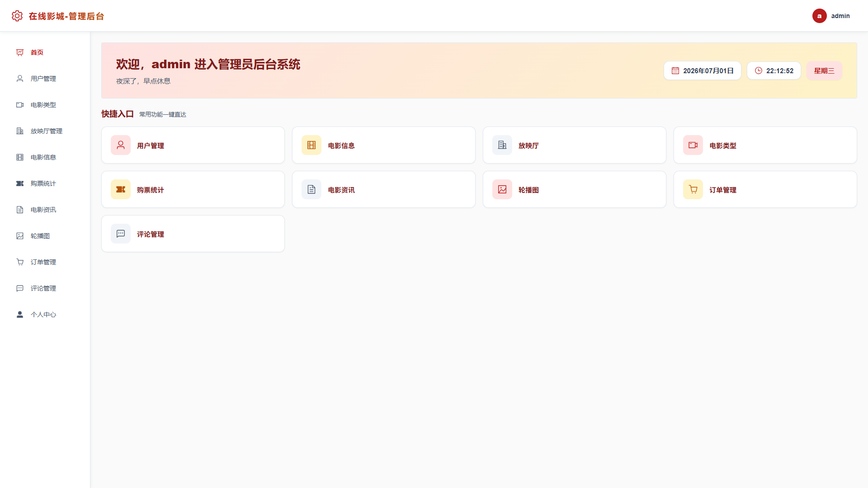Click the building icon on 放映厅 card
868x488 pixels.
[502, 145]
